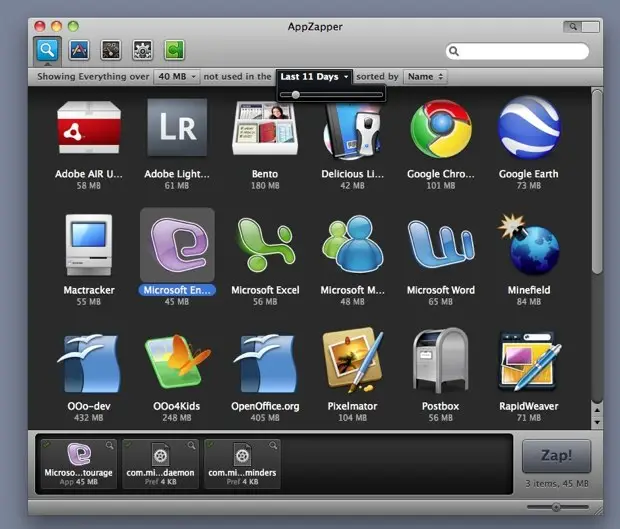Open the sorted by Name dropdown
This screenshot has height=529, width=620.
coord(425,76)
